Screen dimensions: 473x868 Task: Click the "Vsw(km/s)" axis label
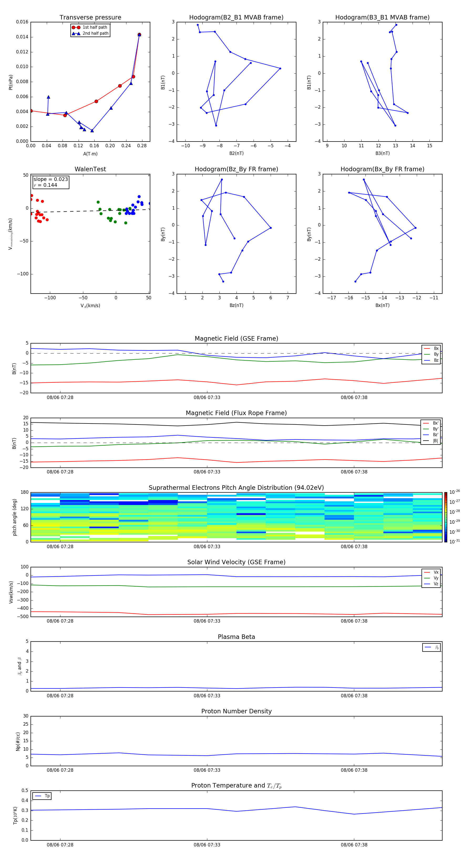pyautogui.click(x=11, y=592)
